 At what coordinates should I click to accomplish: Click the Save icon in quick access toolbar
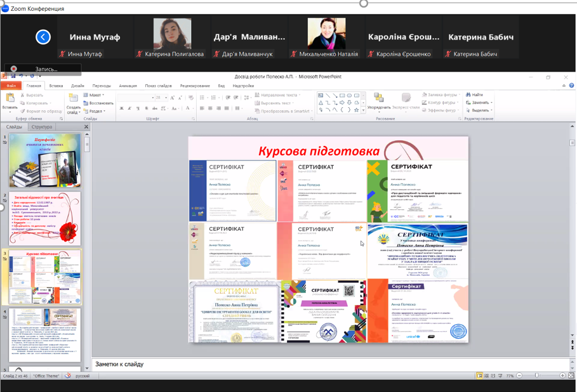coord(13,76)
